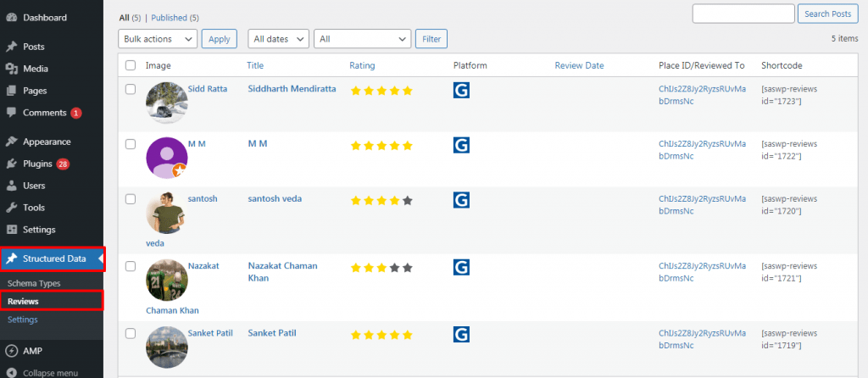
Task: Click the Appearance paintbrush icon
Action: (x=11, y=142)
